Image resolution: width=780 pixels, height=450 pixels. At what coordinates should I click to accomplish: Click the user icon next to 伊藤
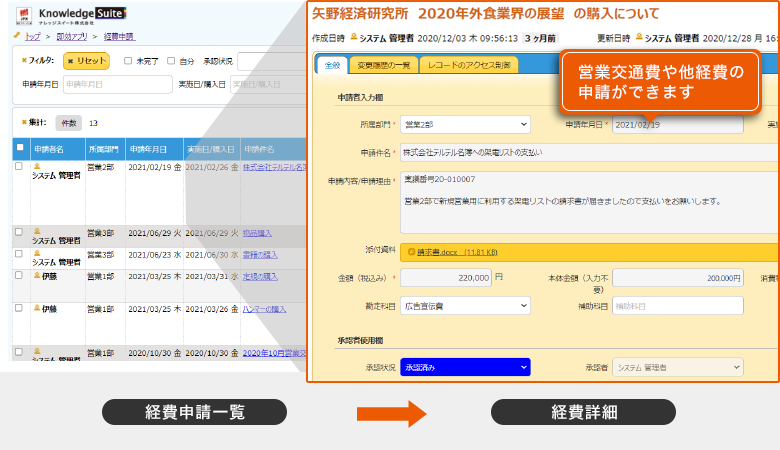point(38,274)
